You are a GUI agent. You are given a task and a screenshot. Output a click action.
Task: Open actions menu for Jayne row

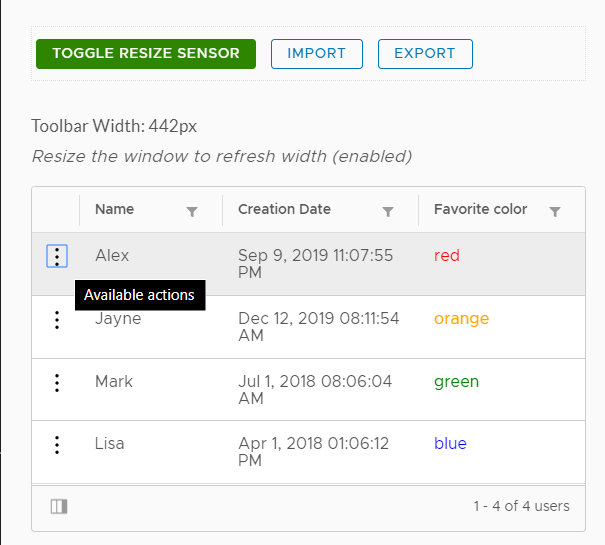[57, 320]
